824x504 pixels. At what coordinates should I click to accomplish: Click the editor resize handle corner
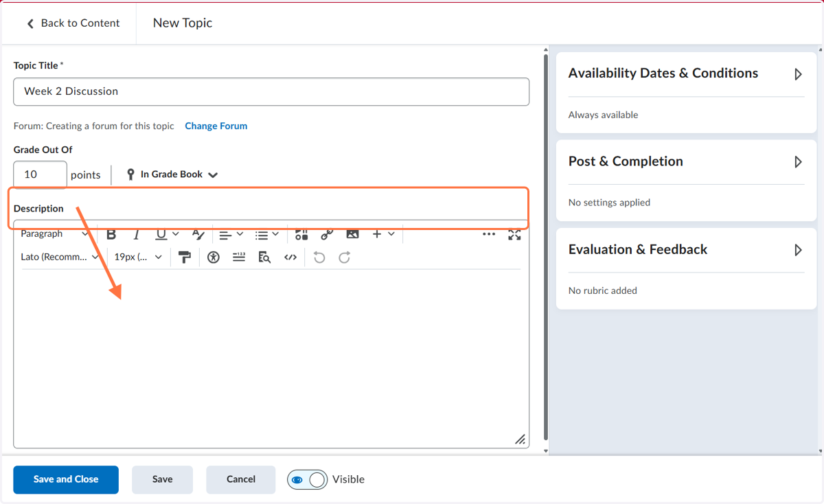520,439
